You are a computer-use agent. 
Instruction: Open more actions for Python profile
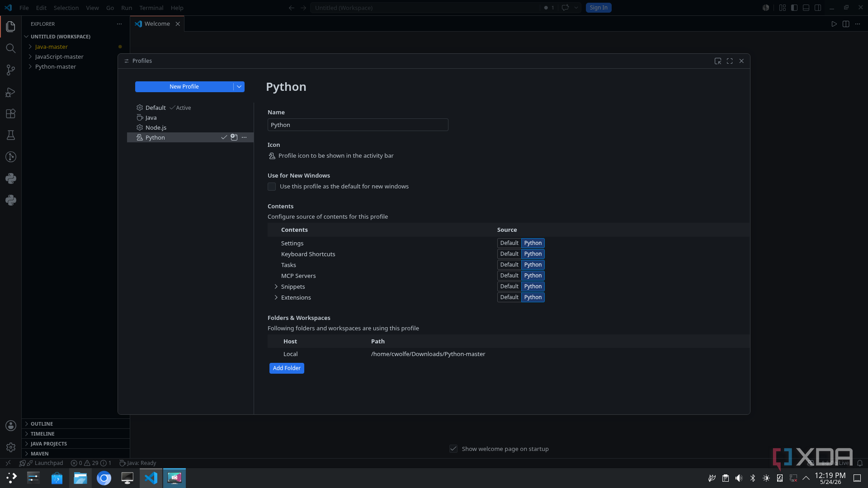[244, 137]
